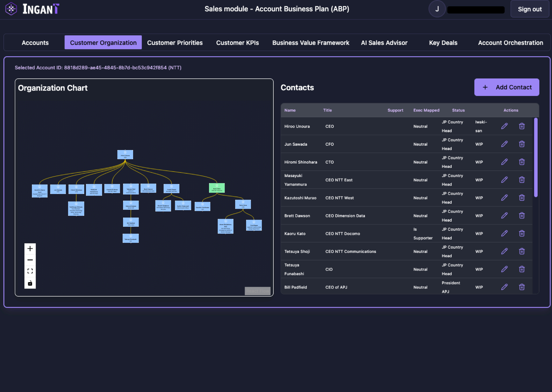
Task: Edit the Jun Sawada contact
Action: (x=504, y=144)
